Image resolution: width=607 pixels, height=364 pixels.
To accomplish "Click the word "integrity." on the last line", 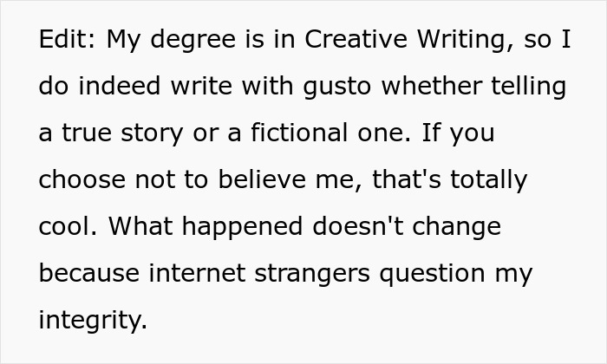I will click(93, 321).
